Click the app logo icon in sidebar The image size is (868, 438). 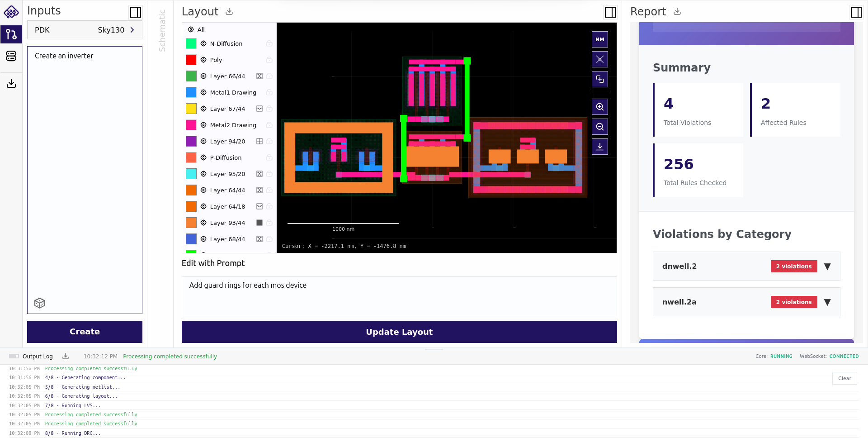tap(11, 12)
